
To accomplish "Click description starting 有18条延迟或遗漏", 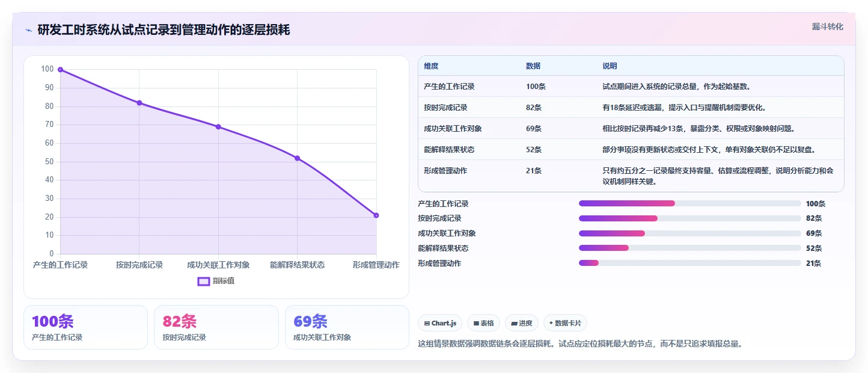I will point(685,108).
